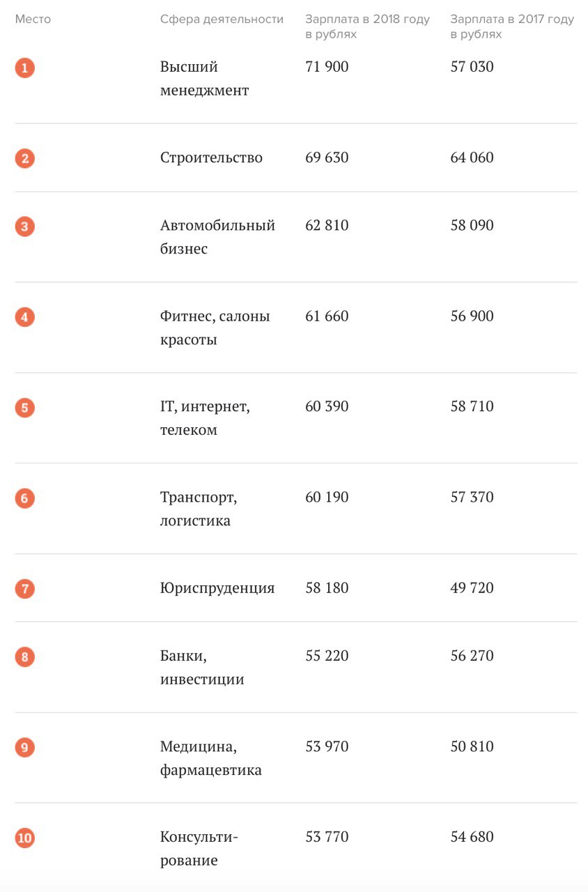Viewport: 588px width, 892px height.
Task: Select the 'Высший менеджмент' row label
Action: click(x=204, y=79)
